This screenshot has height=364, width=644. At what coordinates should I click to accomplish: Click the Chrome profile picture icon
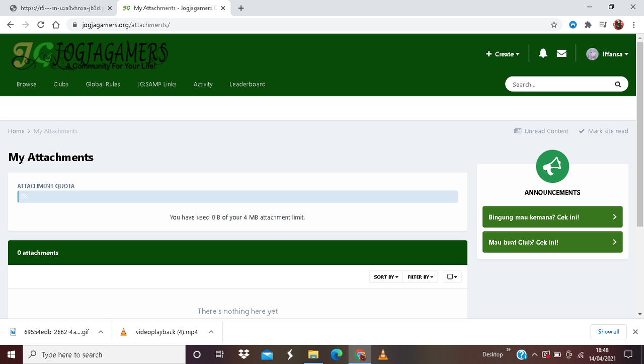(x=618, y=25)
